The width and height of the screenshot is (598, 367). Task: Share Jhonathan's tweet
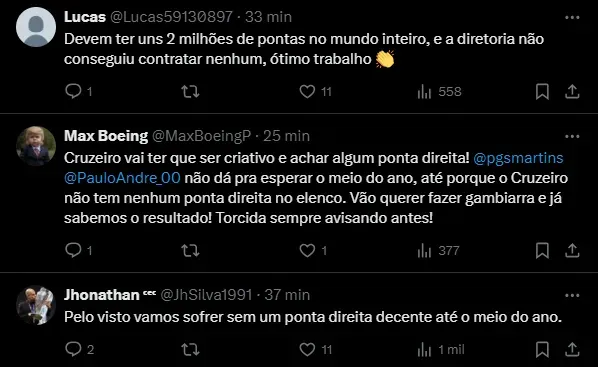(x=572, y=349)
